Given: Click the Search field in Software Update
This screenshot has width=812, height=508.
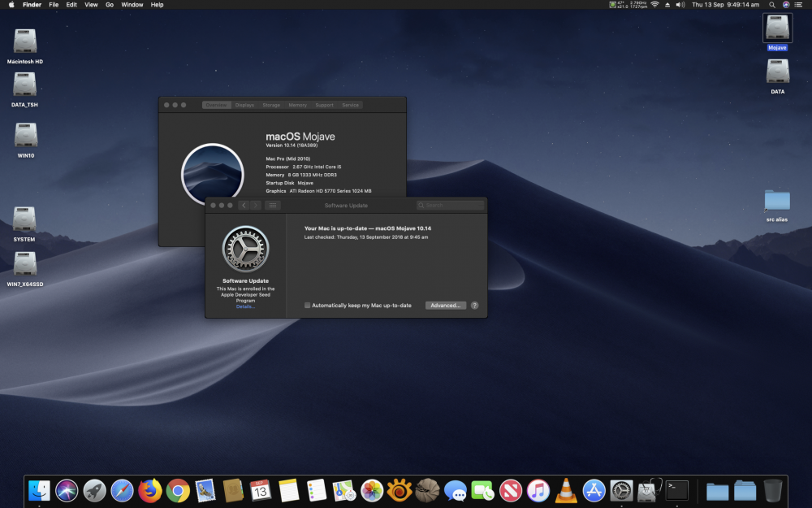Looking at the screenshot, I should coord(450,206).
